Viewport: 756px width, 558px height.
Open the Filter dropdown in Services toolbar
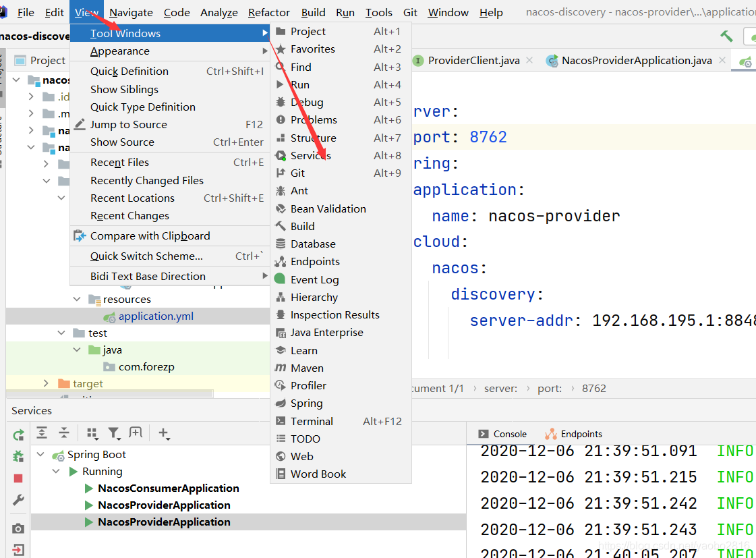[x=115, y=433]
